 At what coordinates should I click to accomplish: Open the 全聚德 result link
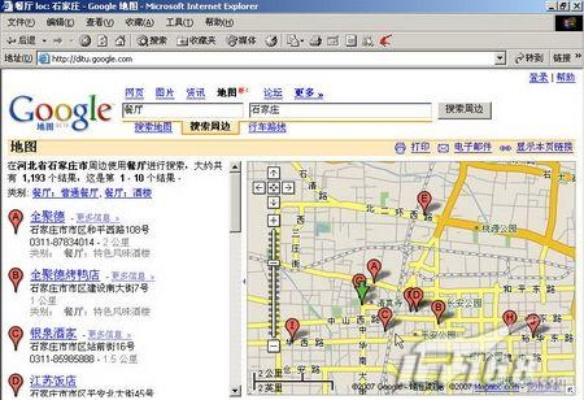coord(47,216)
